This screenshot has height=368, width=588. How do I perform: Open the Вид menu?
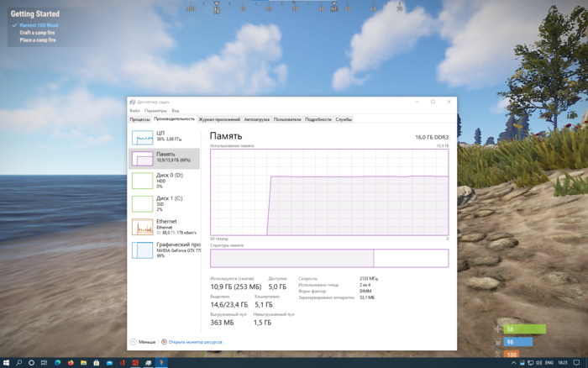(175, 111)
